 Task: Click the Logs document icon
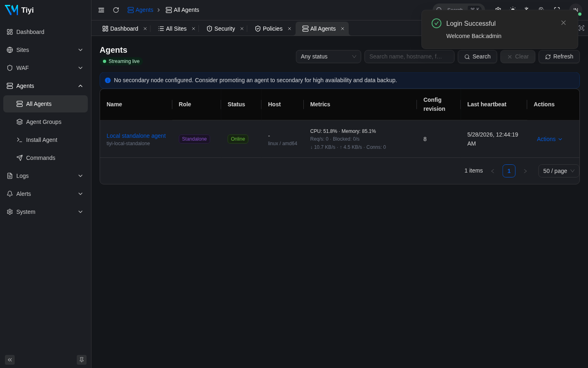point(10,176)
